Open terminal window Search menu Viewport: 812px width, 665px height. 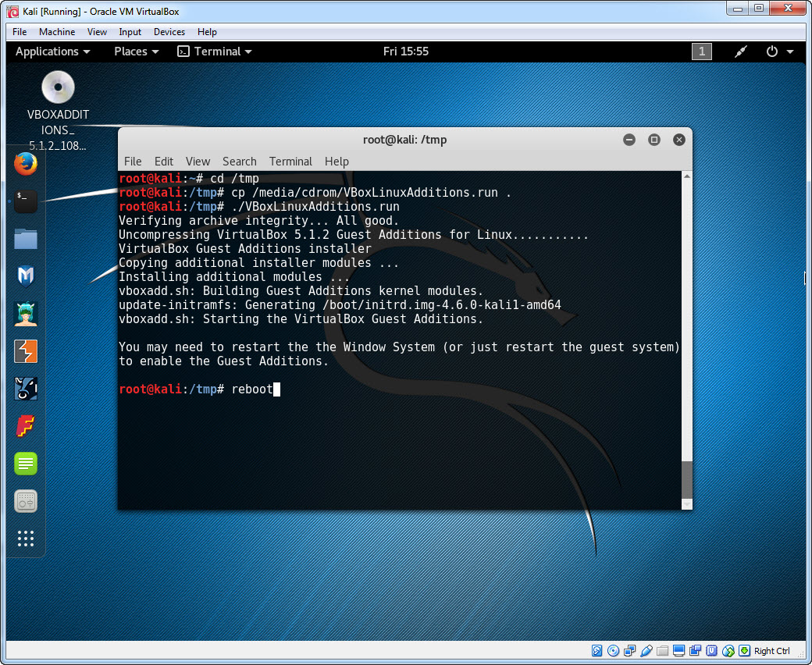[x=239, y=162]
